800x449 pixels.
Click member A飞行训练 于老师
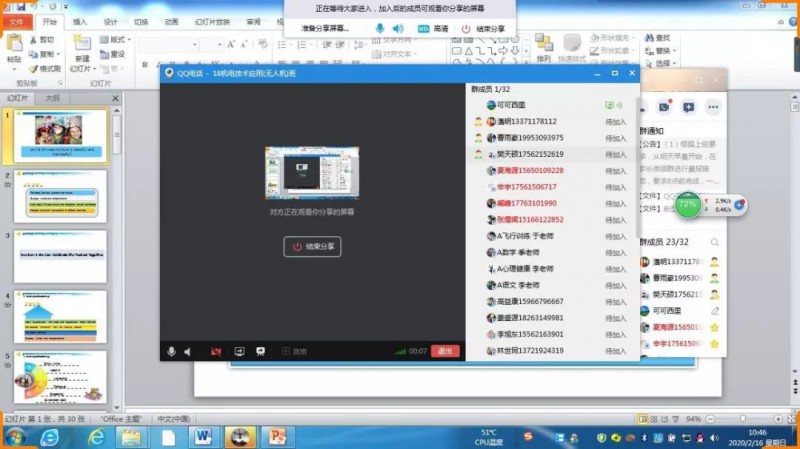[553, 236]
